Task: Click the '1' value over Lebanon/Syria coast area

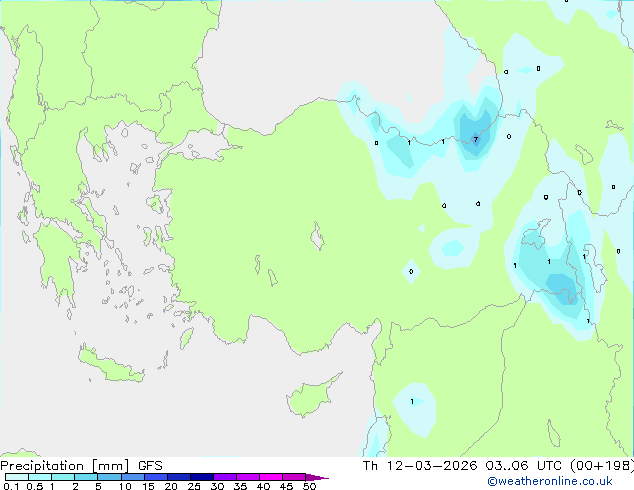Action: click(412, 401)
